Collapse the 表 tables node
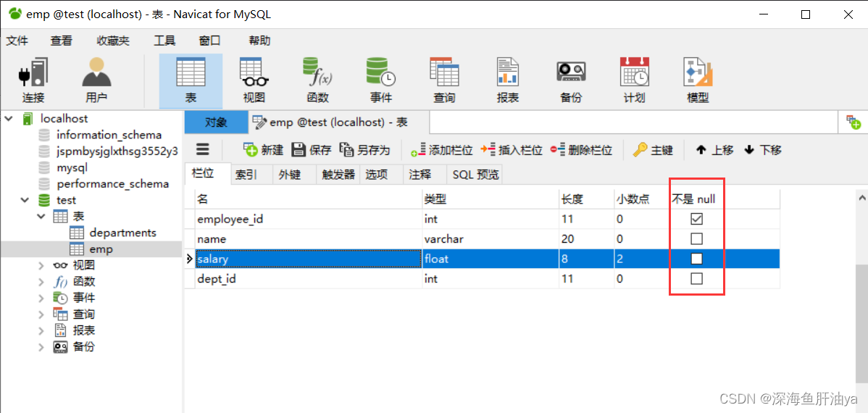This screenshot has width=868, height=413. point(41,216)
